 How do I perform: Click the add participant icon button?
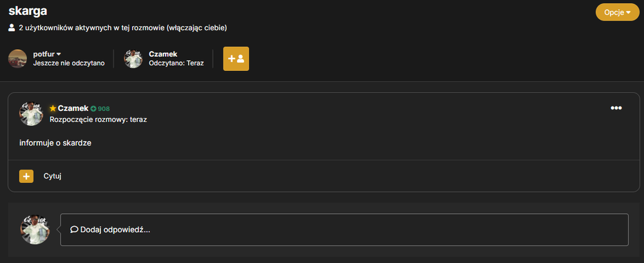click(x=236, y=59)
